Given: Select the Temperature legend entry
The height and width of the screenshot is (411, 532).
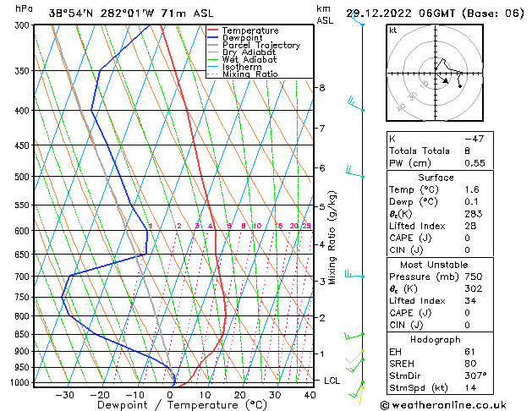Looking at the screenshot, I should 250,30.
